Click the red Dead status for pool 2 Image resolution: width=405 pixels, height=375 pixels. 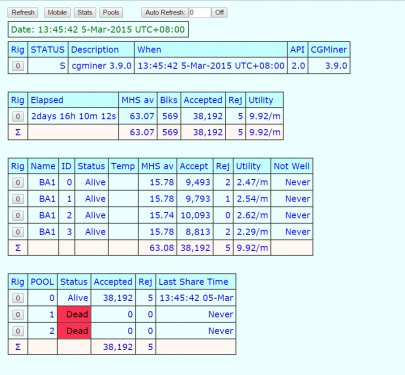[x=74, y=331]
